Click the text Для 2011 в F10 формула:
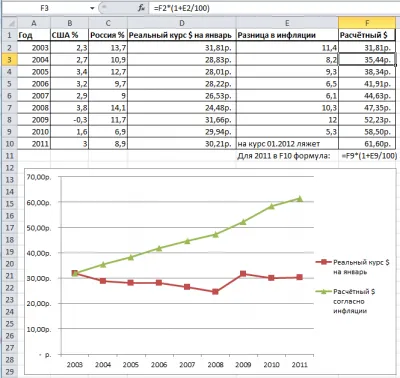This screenshot has width=400, height=378. tap(284, 156)
